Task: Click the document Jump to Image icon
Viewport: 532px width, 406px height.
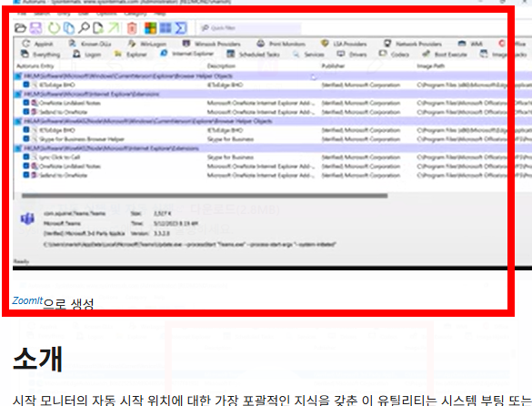Action: pos(98,28)
